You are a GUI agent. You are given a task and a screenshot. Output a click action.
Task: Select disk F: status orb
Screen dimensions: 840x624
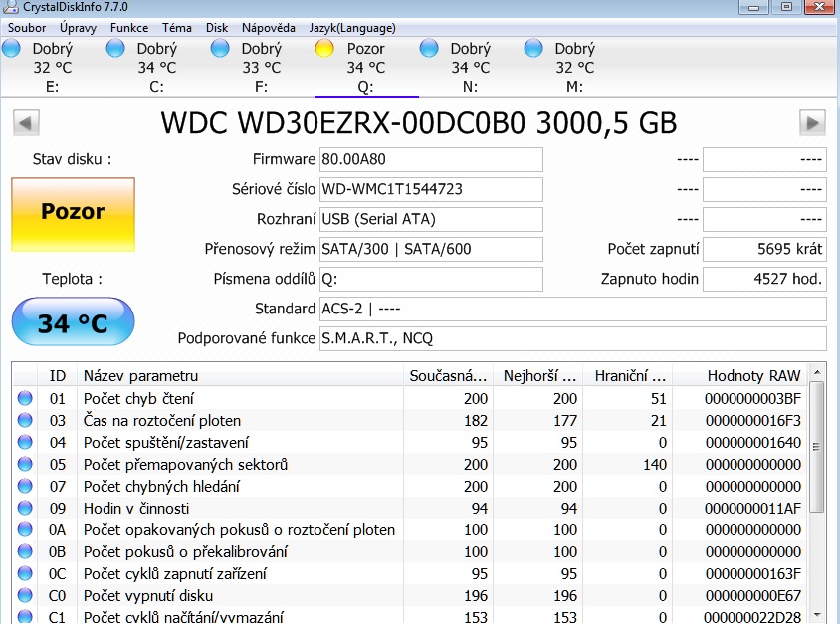click(220, 48)
